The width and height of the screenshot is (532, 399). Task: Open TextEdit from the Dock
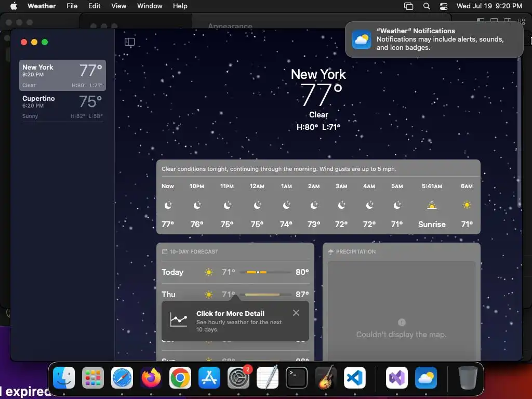coord(268,377)
